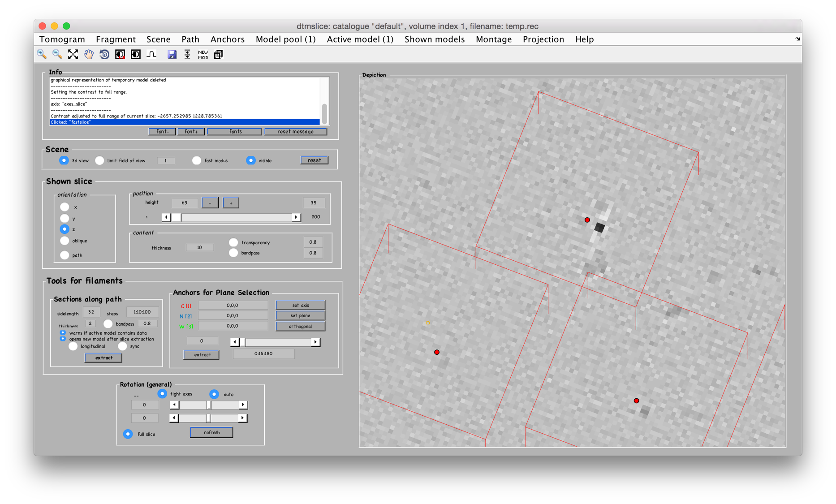Click the NEW MOD toolbar icon
The image size is (836, 504).
point(203,55)
